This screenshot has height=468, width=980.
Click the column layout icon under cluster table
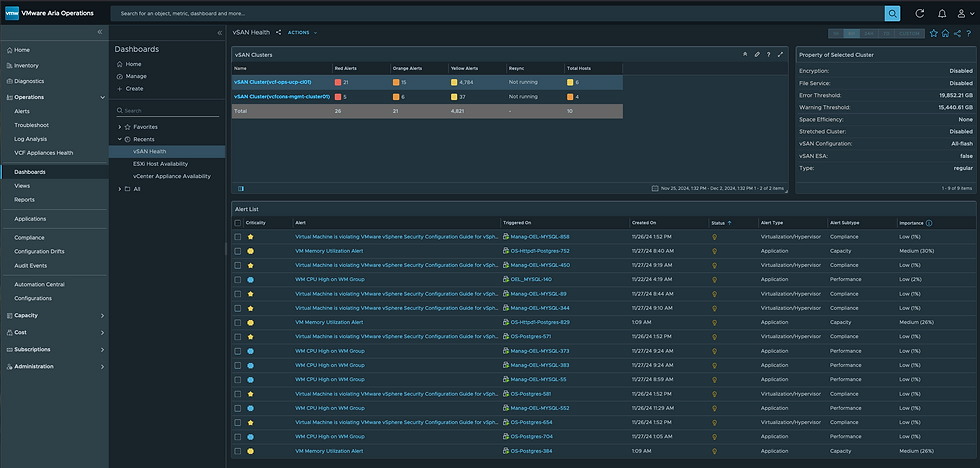pyautogui.click(x=241, y=188)
